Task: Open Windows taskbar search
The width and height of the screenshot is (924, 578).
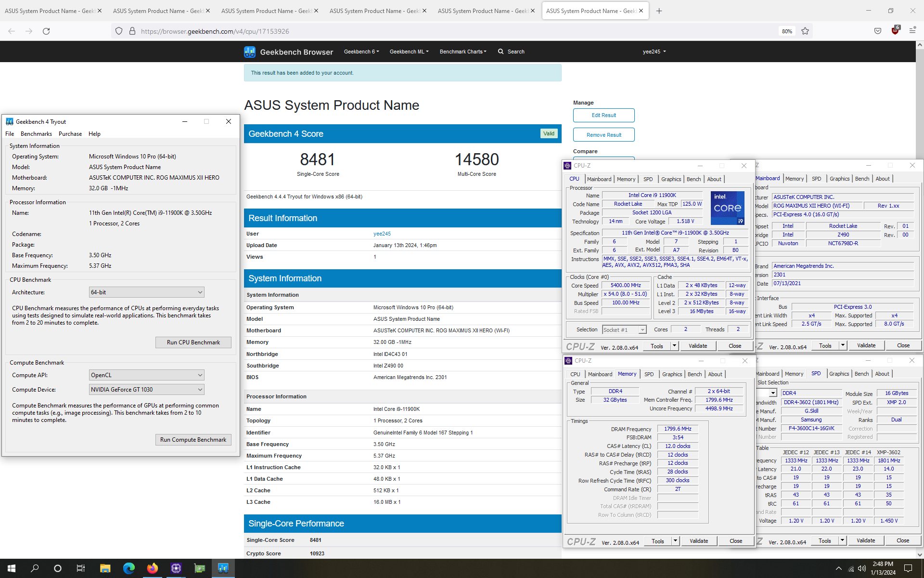Action: (x=35, y=568)
